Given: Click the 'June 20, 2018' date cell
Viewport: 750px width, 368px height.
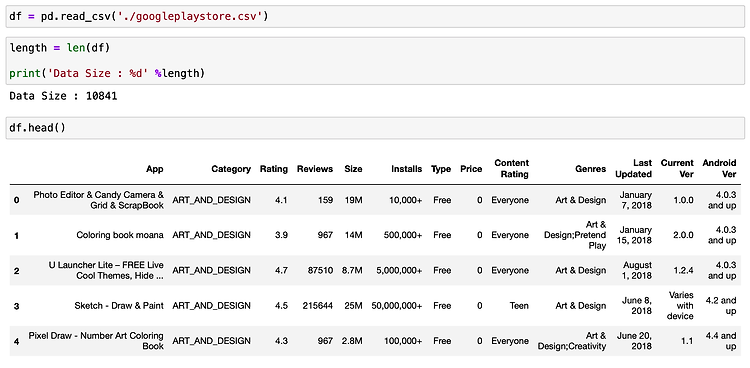Looking at the screenshot, I should [635, 341].
